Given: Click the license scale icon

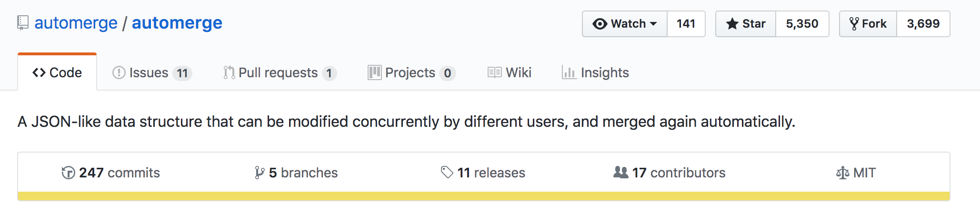Looking at the screenshot, I should tap(843, 173).
